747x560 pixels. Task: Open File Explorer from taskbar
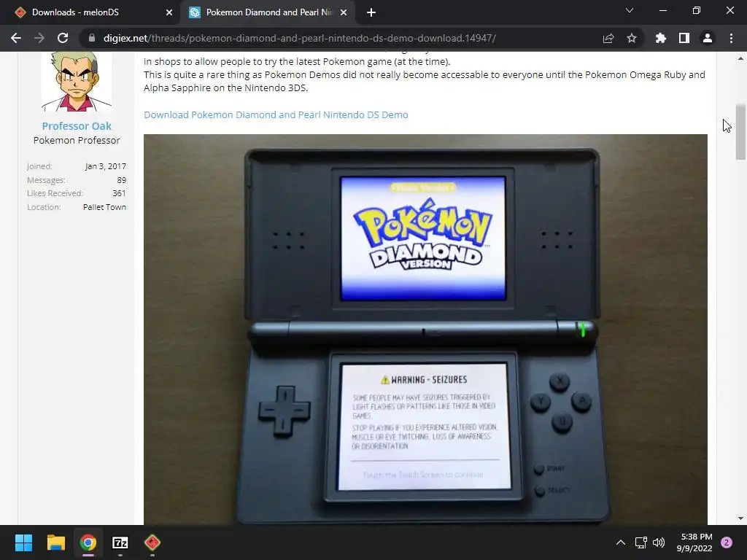55,542
